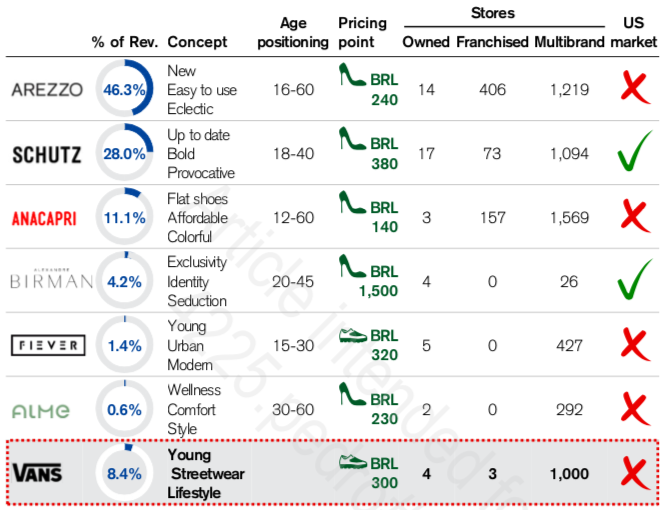The width and height of the screenshot is (666, 510).
Task: Click the franchised store count '406'
Action: tap(492, 90)
